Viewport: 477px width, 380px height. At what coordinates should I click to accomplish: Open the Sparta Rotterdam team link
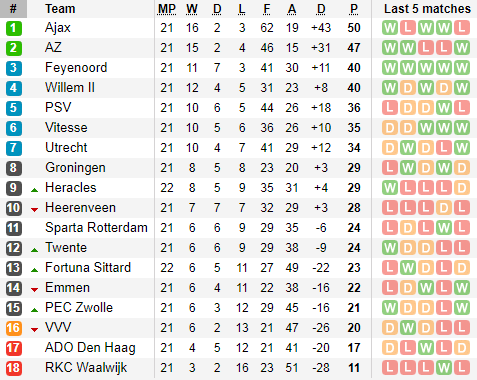96,228
